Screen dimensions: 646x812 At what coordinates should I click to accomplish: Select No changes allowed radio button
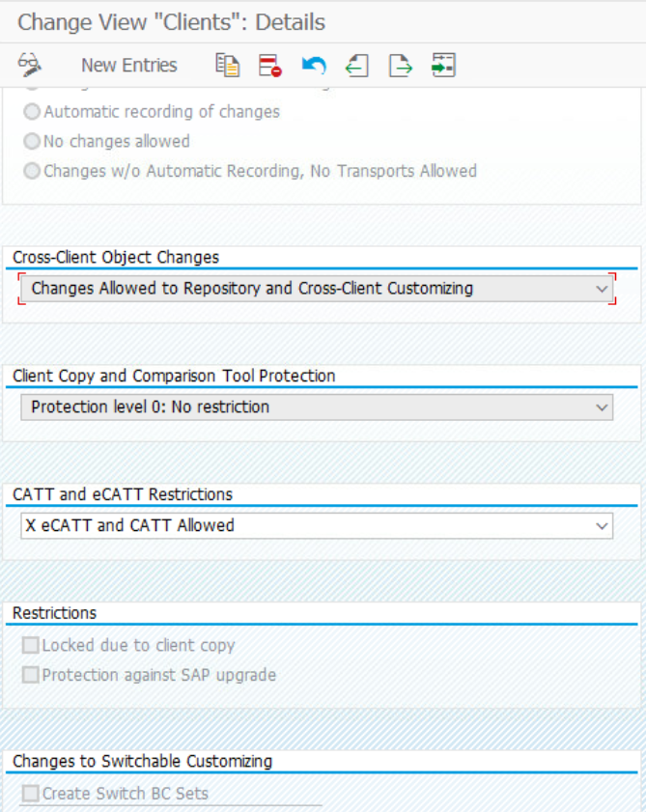tap(32, 141)
